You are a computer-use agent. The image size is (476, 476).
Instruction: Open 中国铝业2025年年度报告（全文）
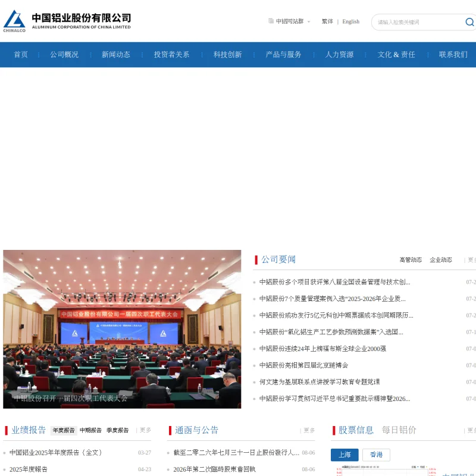57,453
